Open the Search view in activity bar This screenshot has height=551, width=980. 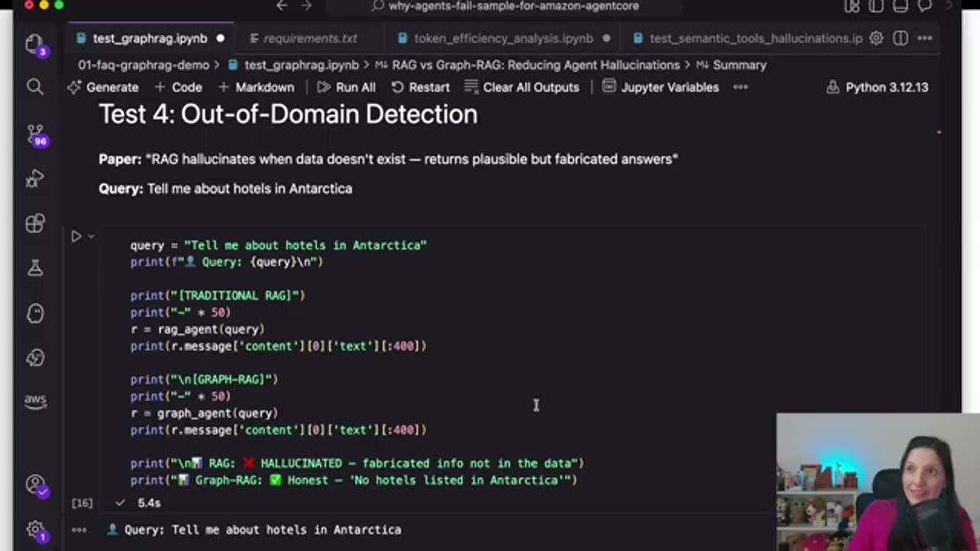tap(34, 86)
